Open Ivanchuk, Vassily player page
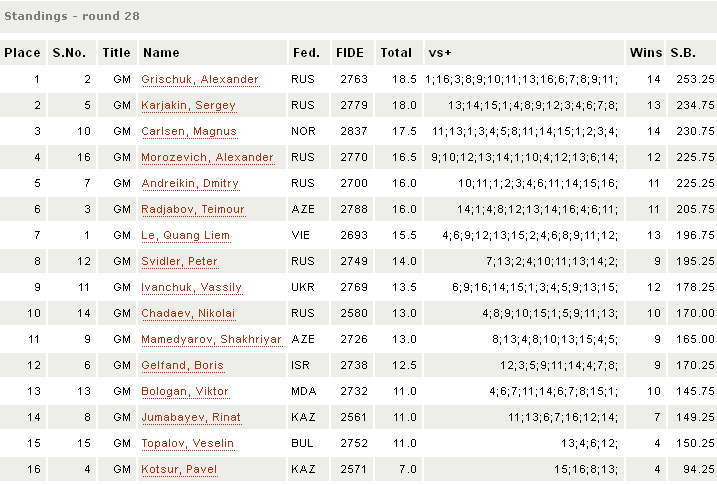 click(191, 288)
